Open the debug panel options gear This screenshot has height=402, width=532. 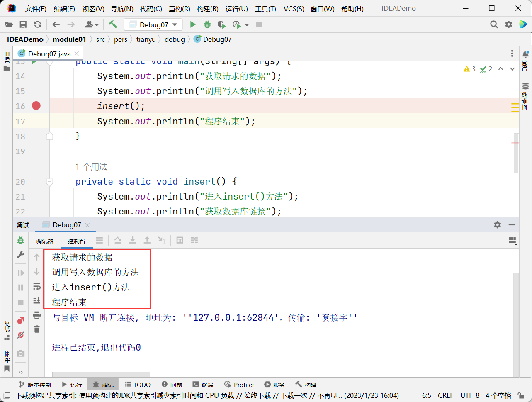tap(498, 224)
